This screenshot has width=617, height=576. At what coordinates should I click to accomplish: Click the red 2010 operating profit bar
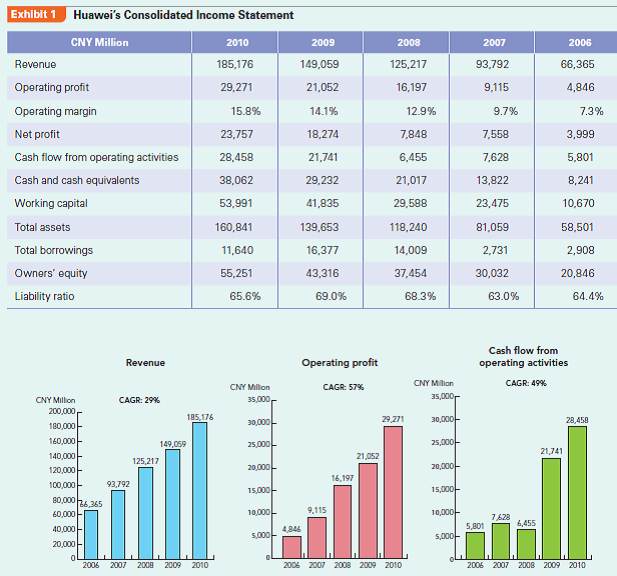tap(393, 492)
